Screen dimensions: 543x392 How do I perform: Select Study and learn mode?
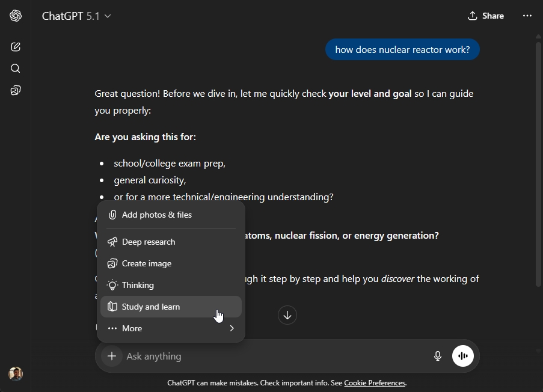pyautogui.click(x=151, y=307)
